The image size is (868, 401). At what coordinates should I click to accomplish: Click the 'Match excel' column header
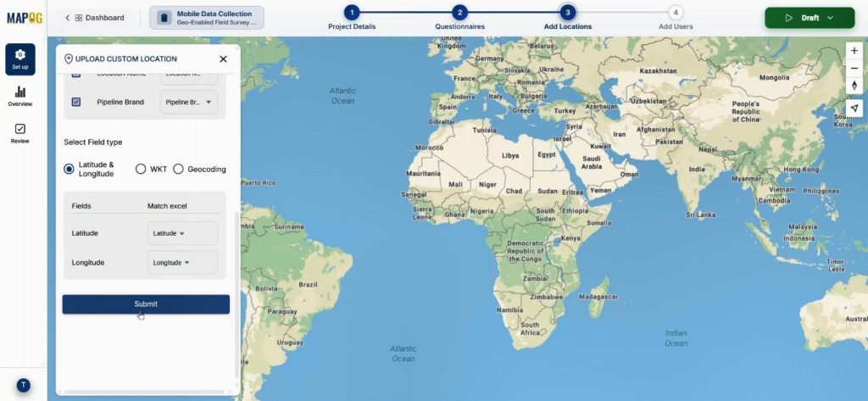click(167, 206)
